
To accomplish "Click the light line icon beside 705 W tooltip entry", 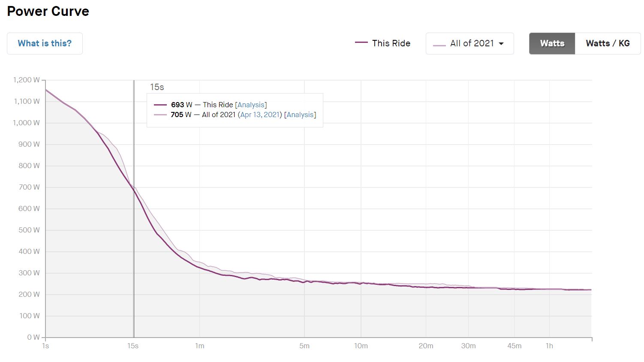I will tap(160, 115).
